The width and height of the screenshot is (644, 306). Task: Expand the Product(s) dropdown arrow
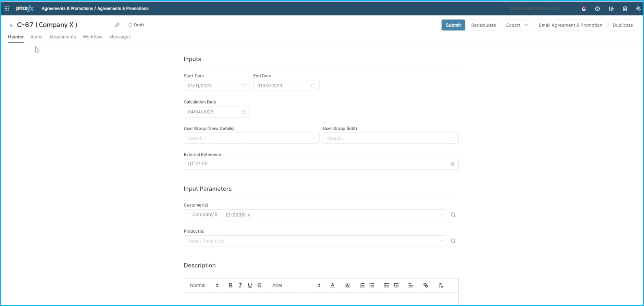(x=441, y=241)
